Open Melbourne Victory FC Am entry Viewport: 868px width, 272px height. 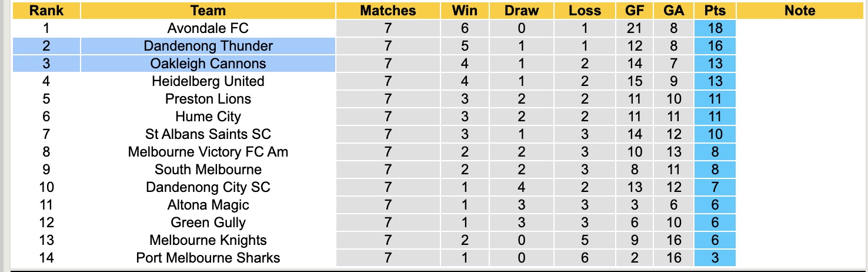pos(208,152)
